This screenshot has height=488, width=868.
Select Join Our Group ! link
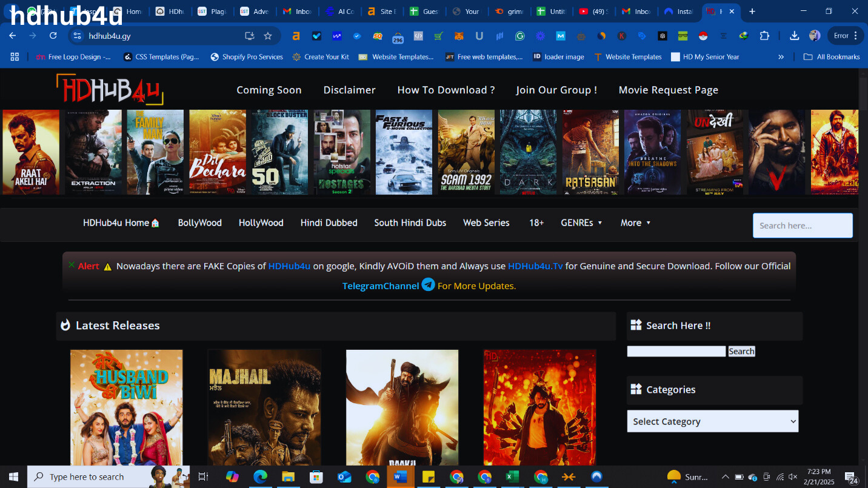pos(556,90)
